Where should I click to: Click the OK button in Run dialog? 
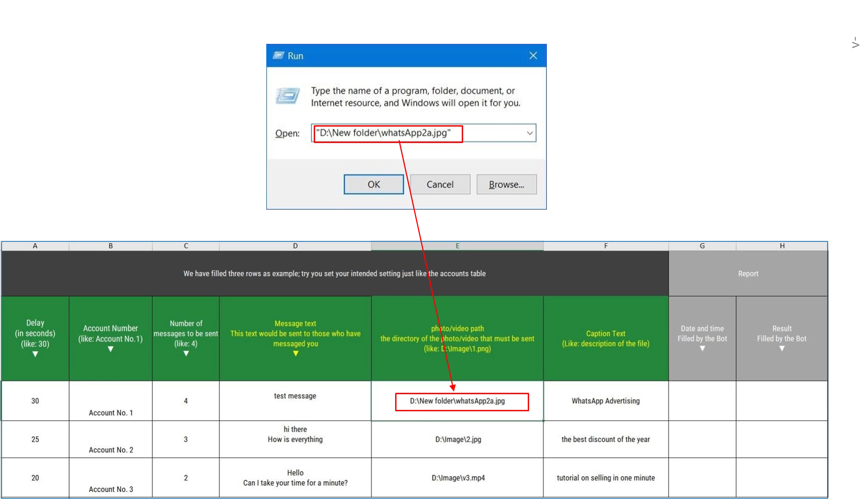click(x=373, y=185)
